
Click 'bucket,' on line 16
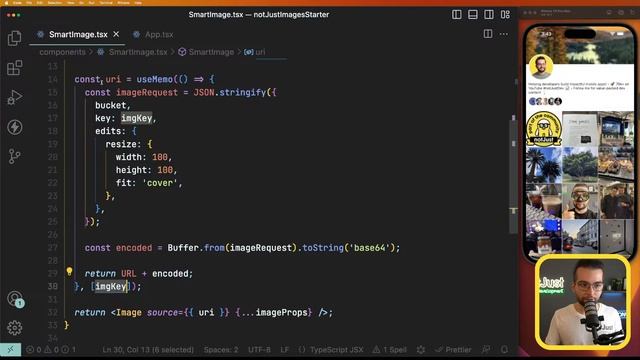click(113, 105)
